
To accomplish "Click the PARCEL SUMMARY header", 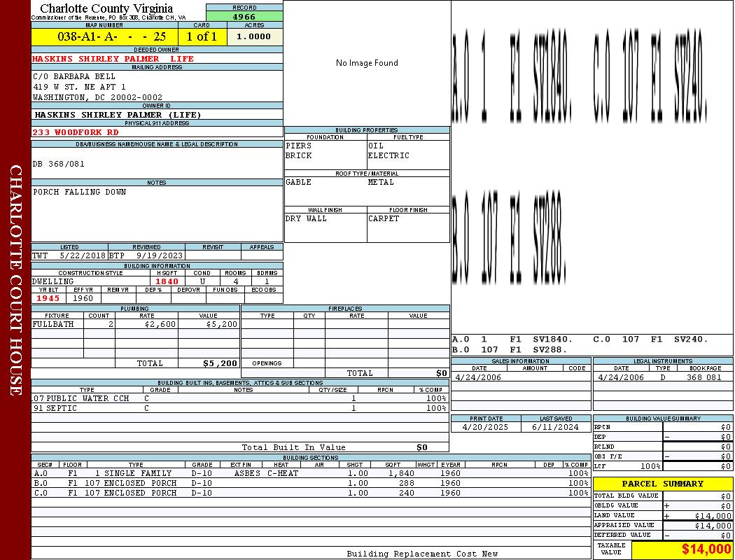I will [x=663, y=484].
